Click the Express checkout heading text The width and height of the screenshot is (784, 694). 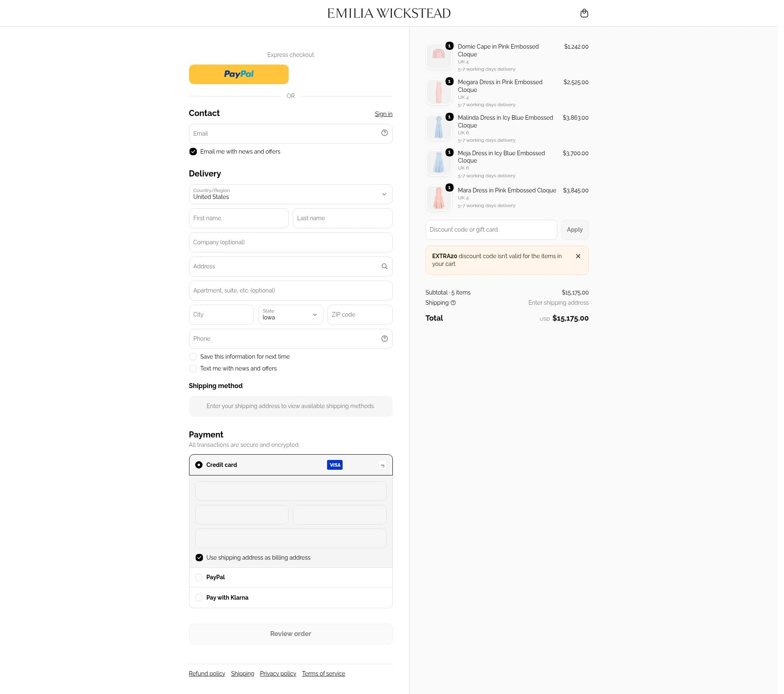[291, 55]
